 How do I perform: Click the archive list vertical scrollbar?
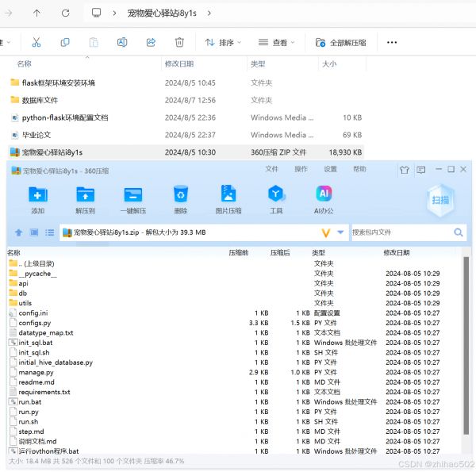(466, 346)
